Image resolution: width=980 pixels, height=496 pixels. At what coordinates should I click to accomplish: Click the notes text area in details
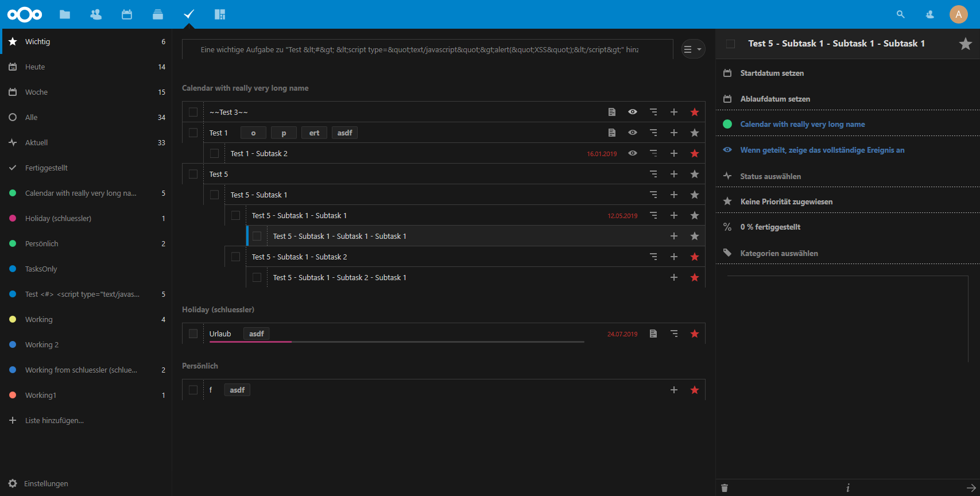coord(848,319)
